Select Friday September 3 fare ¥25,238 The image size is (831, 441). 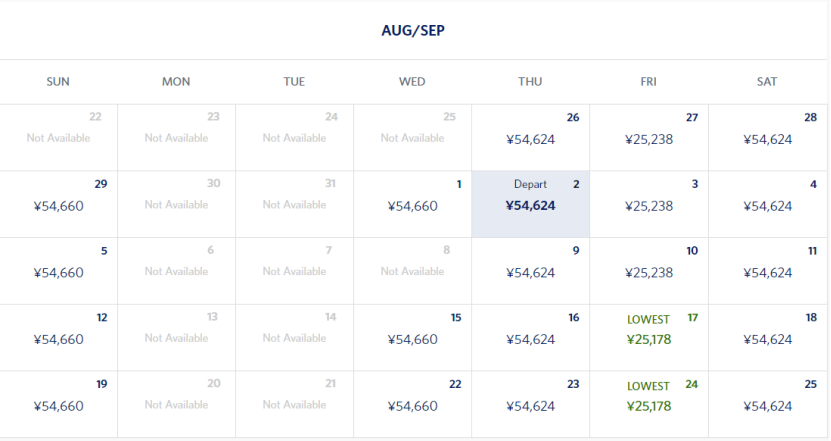click(649, 205)
